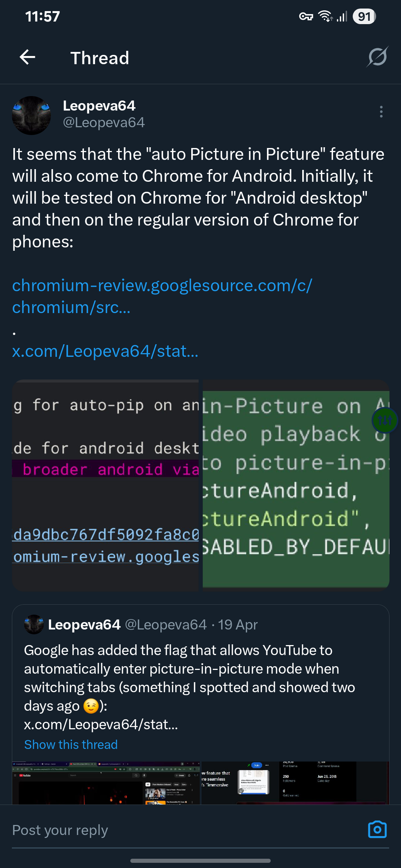Open the green code diff image
Image resolution: width=401 pixels, height=868 pixels.
296,485
